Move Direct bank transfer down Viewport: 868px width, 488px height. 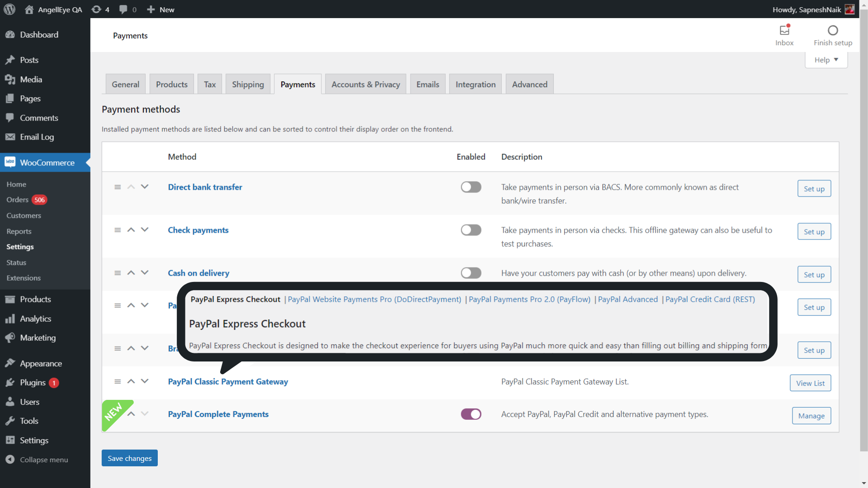[145, 187]
